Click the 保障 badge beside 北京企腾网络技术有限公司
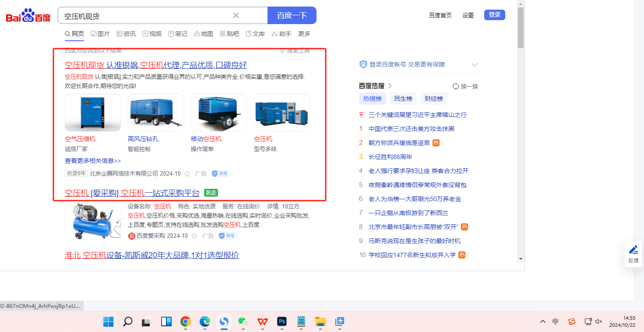644x332 pixels. [x=221, y=173]
